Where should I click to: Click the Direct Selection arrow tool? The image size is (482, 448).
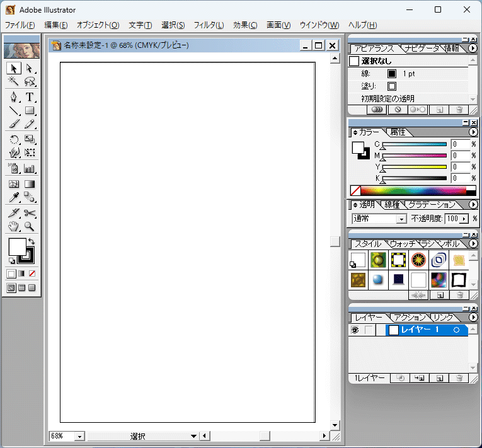click(x=30, y=68)
